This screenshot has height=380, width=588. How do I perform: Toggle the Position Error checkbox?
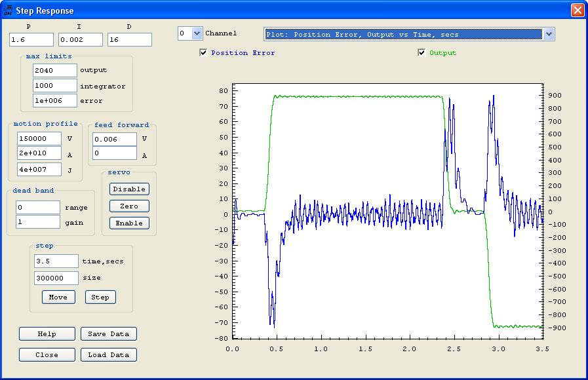(204, 53)
